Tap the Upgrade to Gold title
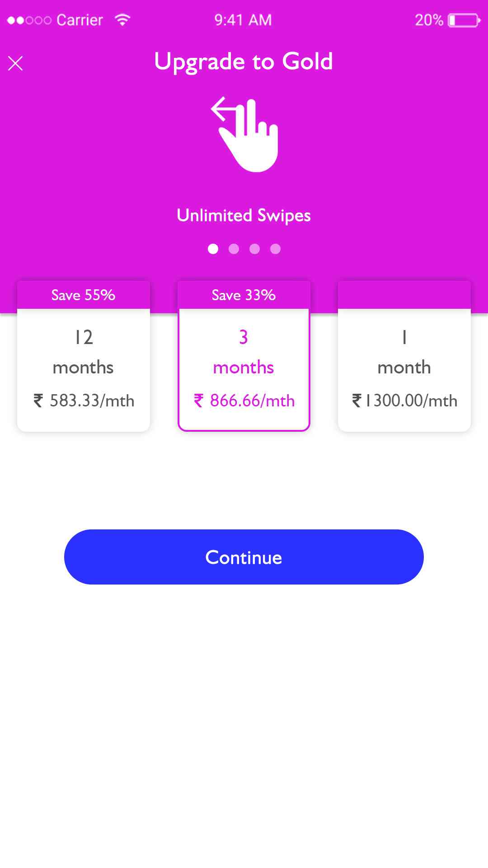488x868 pixels. pyautogui.click(x=244, y=61)
